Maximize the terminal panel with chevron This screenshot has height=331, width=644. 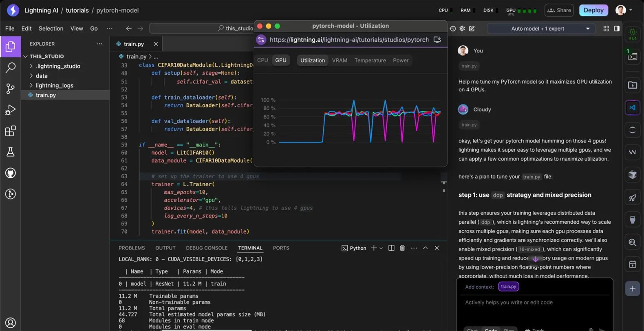point(425,248)
